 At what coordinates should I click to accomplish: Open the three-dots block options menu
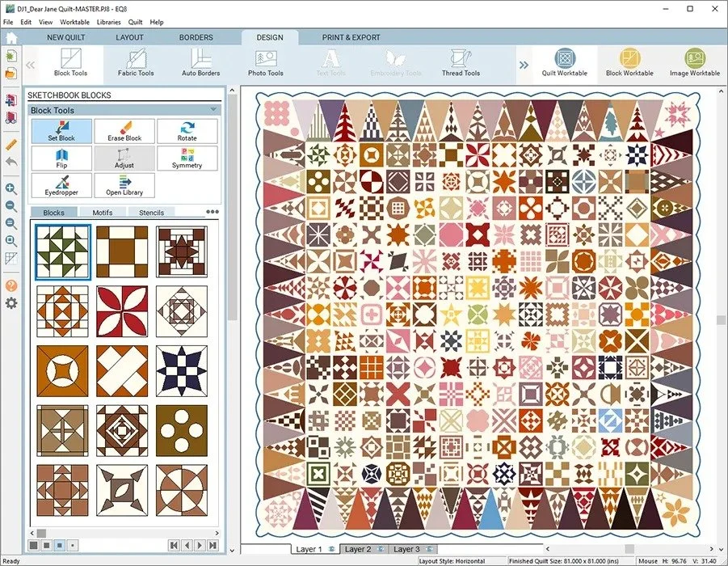tap(213, 211)
